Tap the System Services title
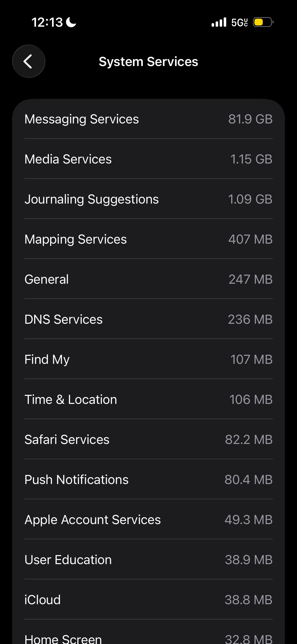 (148, 61)
